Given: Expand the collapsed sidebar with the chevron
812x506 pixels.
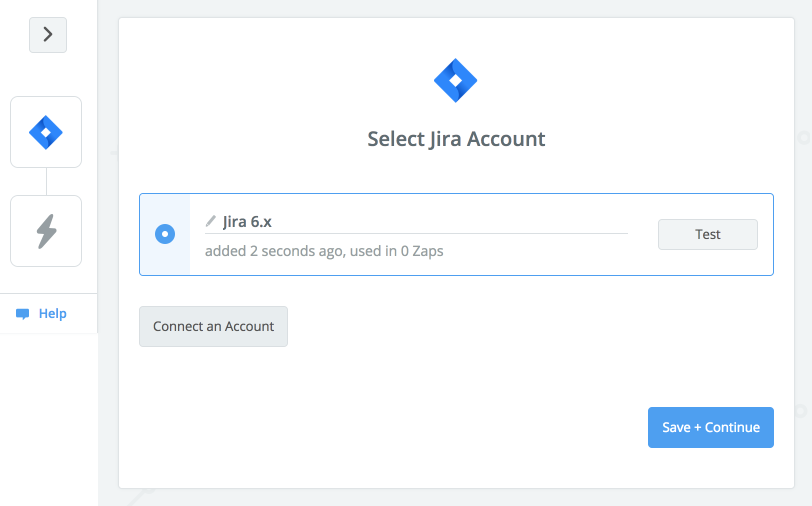Looking at the screenshot, I should click(48, 35).
